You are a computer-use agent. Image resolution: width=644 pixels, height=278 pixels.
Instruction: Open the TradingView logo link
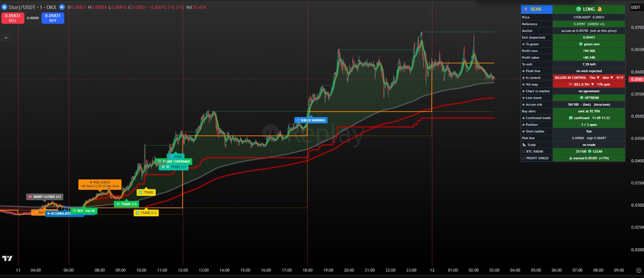point(7,258)
